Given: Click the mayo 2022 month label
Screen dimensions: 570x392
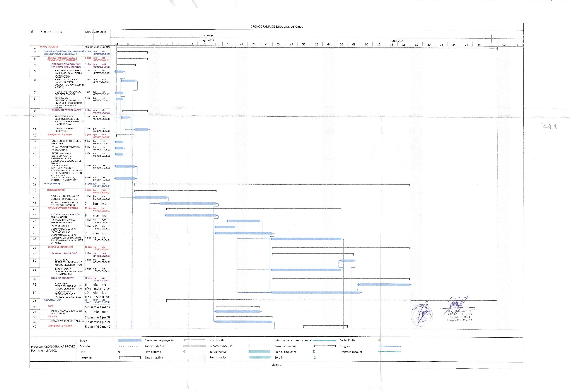Looking at the screenshot, I should point(207,40).
